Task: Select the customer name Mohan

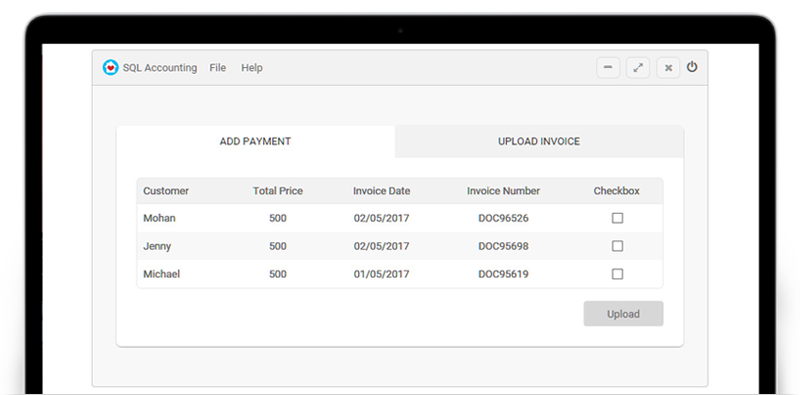Action: pos(159,218)
